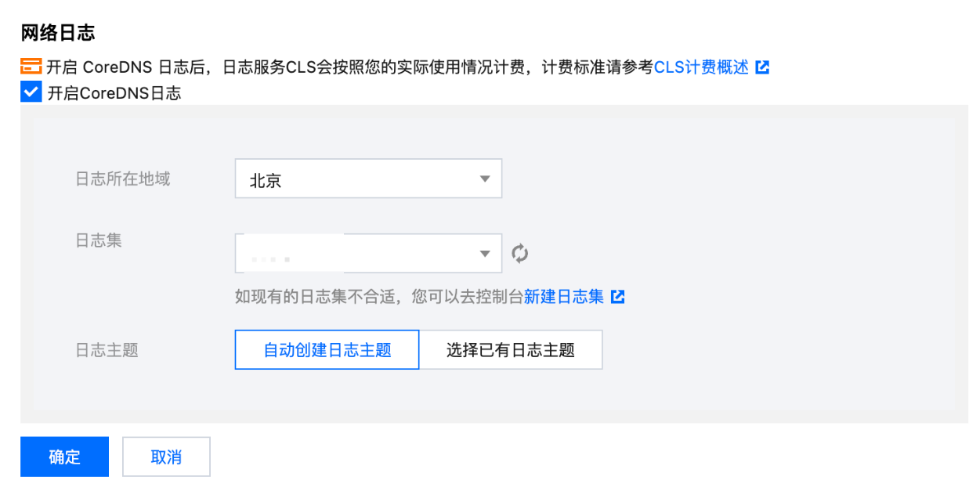Select the 自动创建日志主题 option
Viewport: 980px width, 484px height.
pyautogui.click(x=327, y=349)
